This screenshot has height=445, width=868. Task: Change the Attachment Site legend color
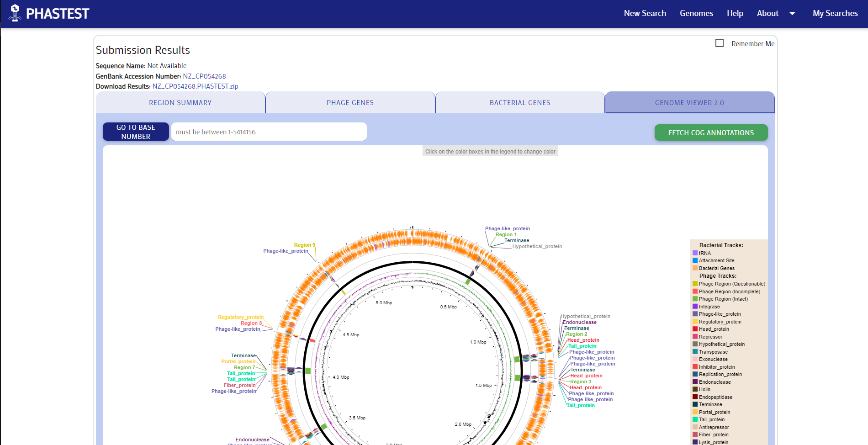point(695,260)
